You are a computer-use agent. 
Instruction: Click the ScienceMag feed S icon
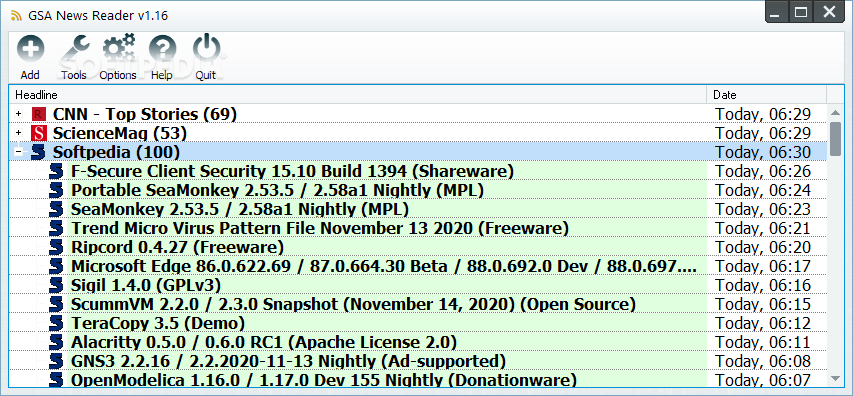pyautogui.click(x=39, y=133)
